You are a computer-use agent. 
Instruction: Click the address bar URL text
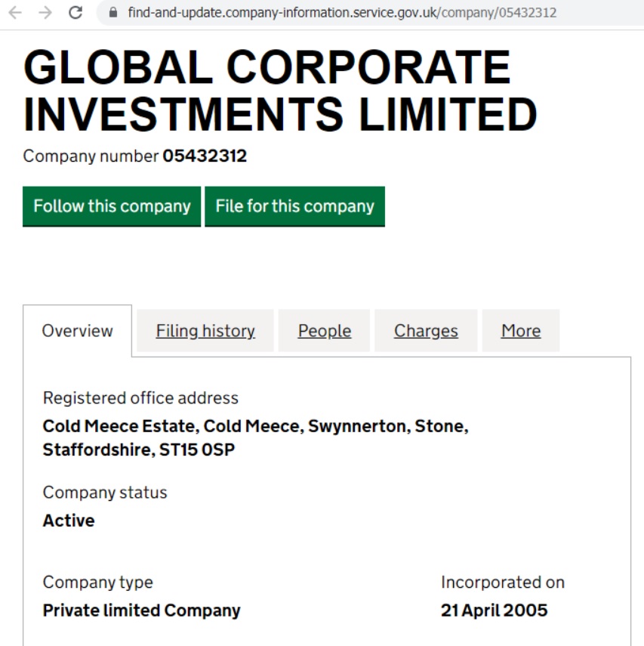pos(342,13)
